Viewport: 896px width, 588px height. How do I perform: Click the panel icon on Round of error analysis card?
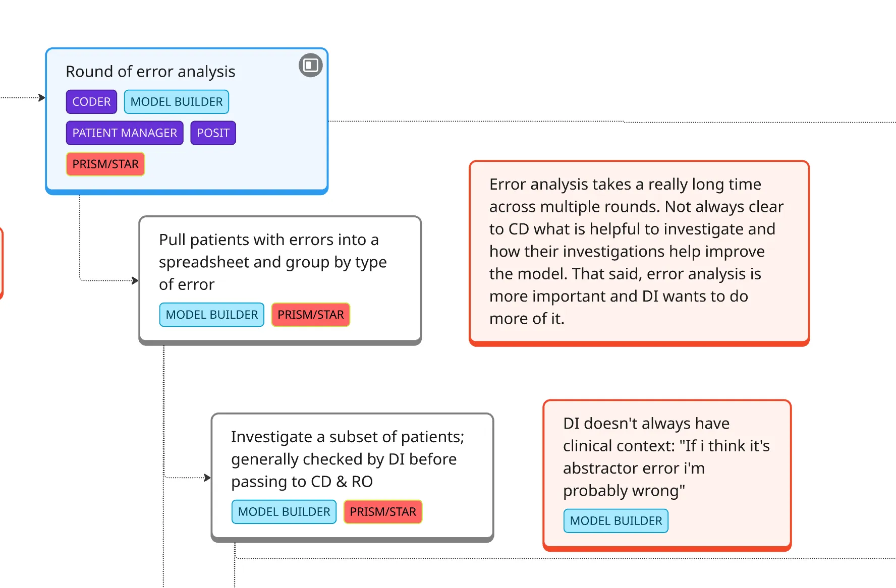point(310,65)
